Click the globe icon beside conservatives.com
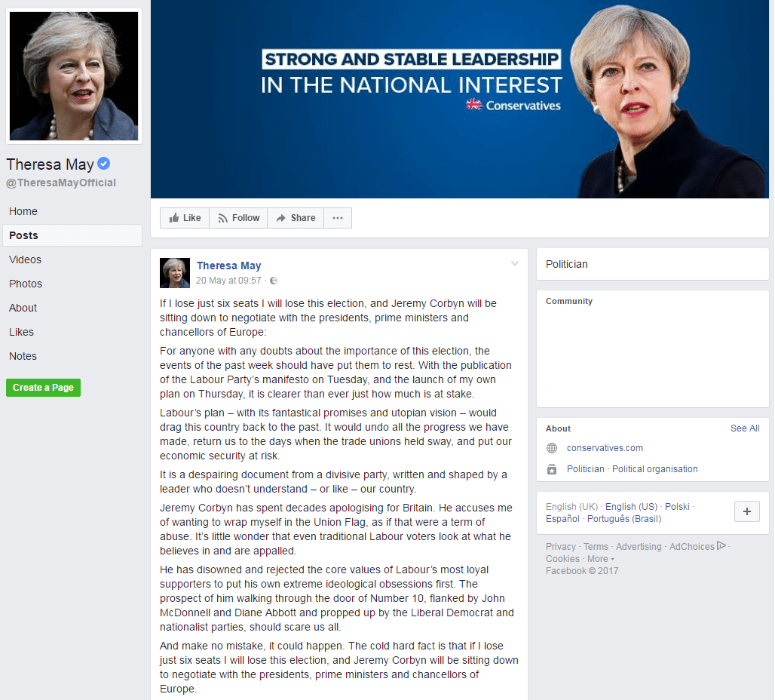The image size is (775, 700). click(x=552, y=448)
